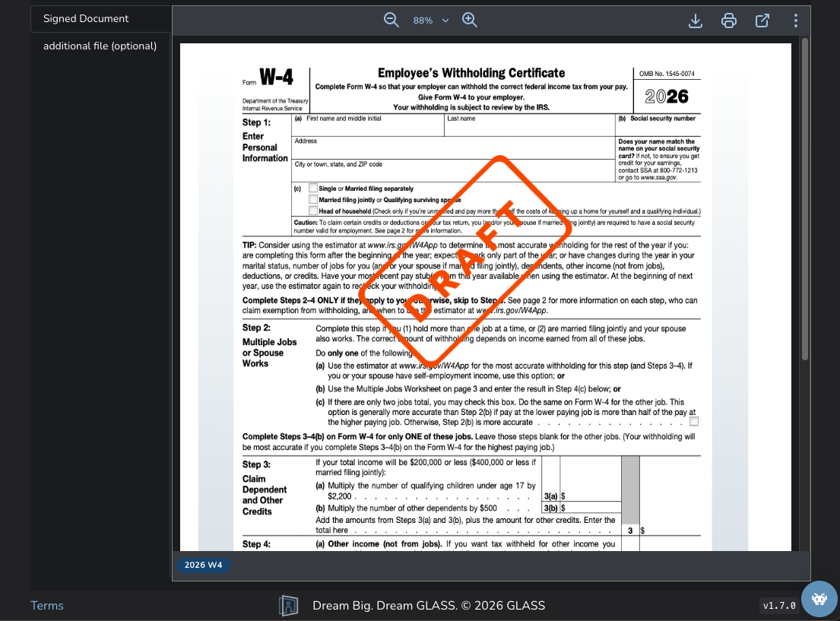Image resolution: width=840 pixels, height=621 pixels.
Task: Select the zoom in magnifier icon
Action: [x=469, y=20]
